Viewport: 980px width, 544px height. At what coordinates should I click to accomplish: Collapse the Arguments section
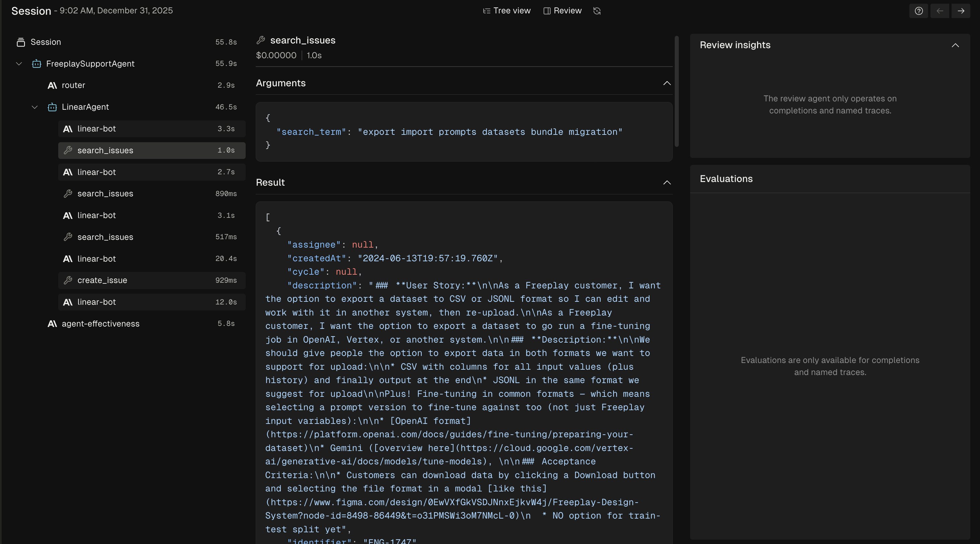click(666, 83)
